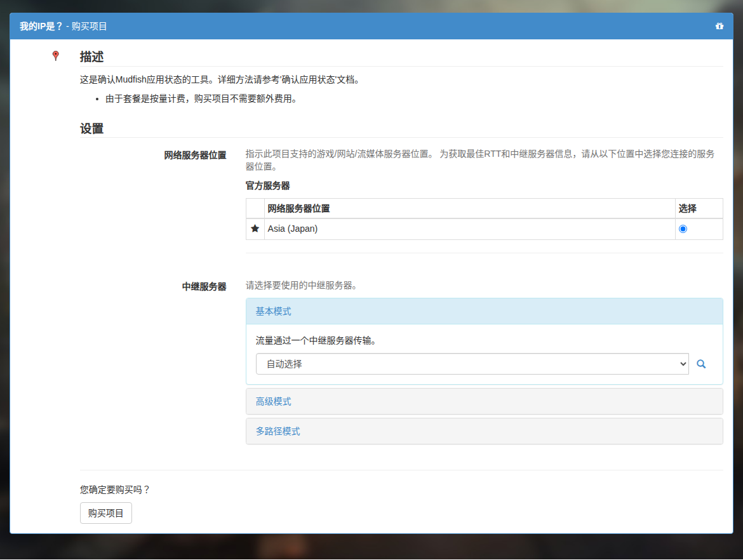Click the 您确定要购买吗？ prompt text
743x560 pixels.
tap(115, 490)
